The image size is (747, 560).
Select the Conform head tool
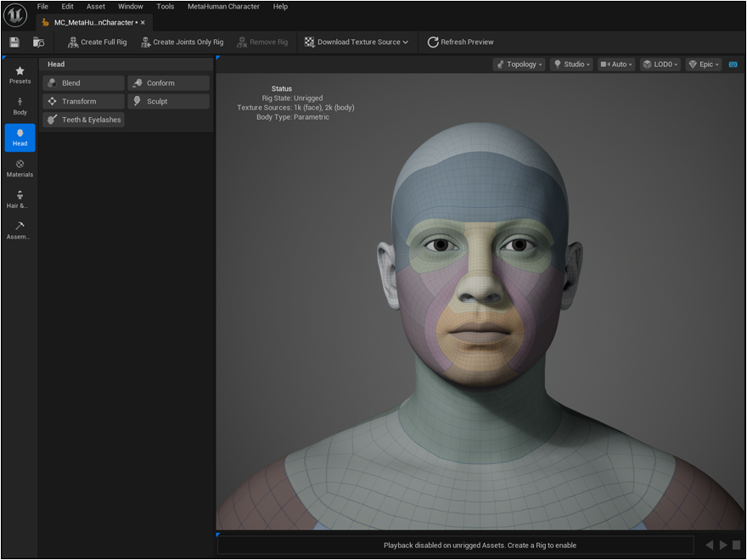(168, 83)
